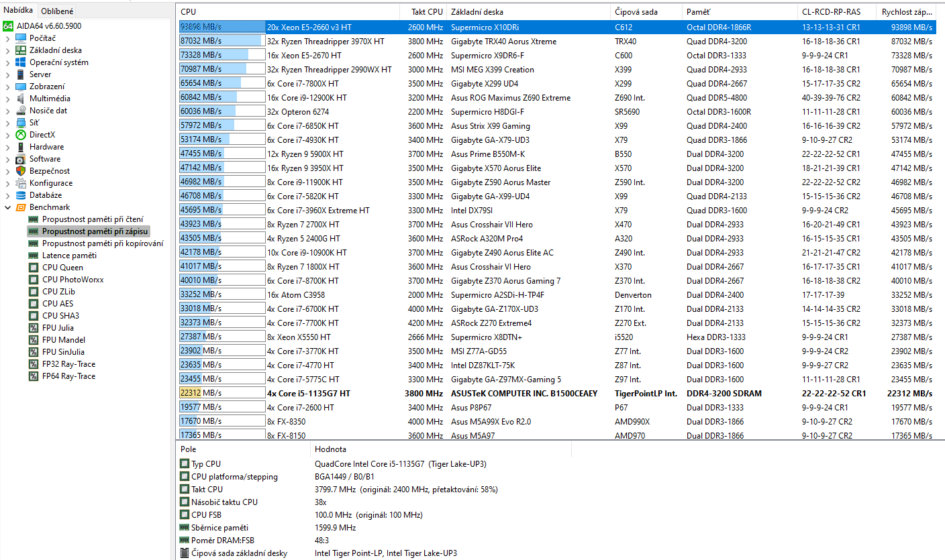The image size is (945, 560).
Task: Expand the Základní deska tree node
Action: click(7, 50)
